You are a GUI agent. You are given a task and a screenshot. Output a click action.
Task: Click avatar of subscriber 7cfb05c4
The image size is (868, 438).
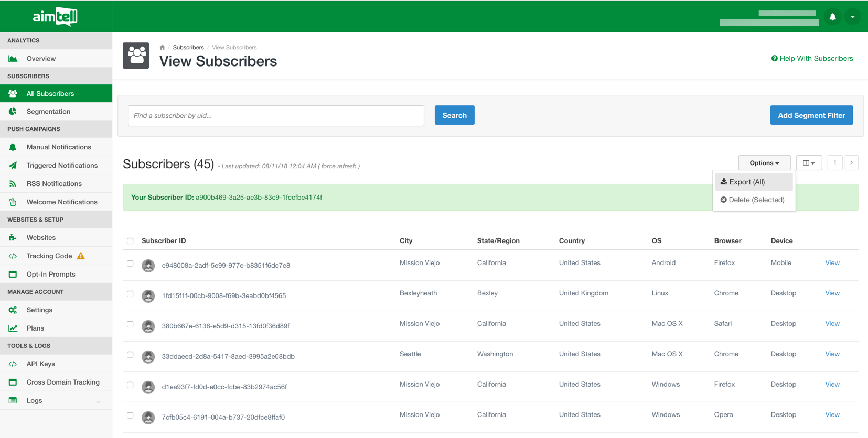click(148, 418)
